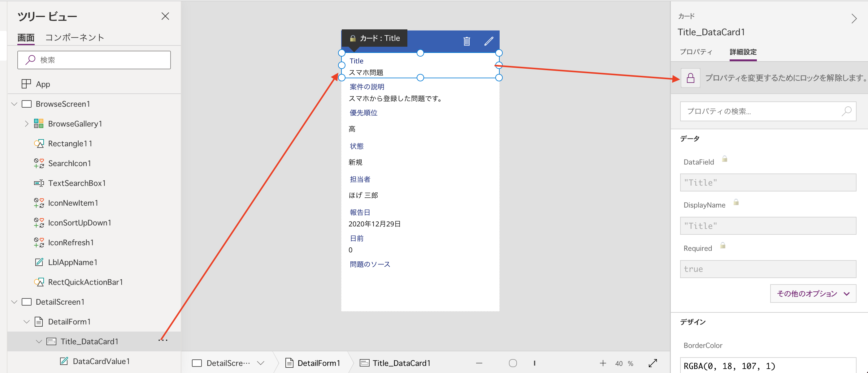This screenshot has height=373, width=868.
Task: Collapse the DetailForm1 node
Action: (27, 321)
